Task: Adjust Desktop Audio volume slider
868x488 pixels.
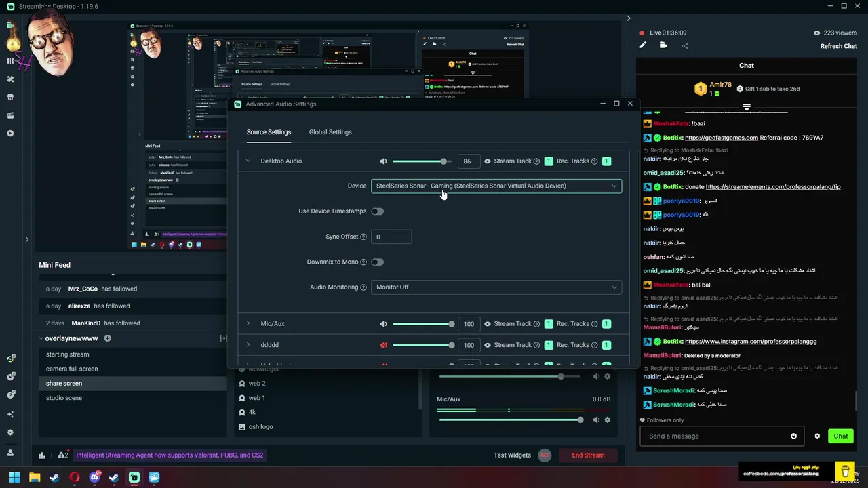Action: 423,161
